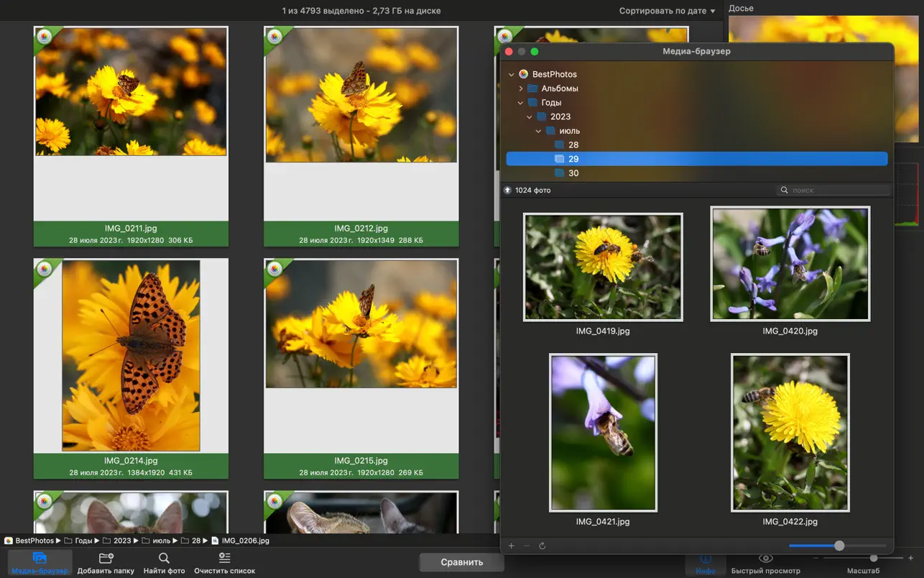Select the IMG_0212.jpg photo

tap(361, 95)
